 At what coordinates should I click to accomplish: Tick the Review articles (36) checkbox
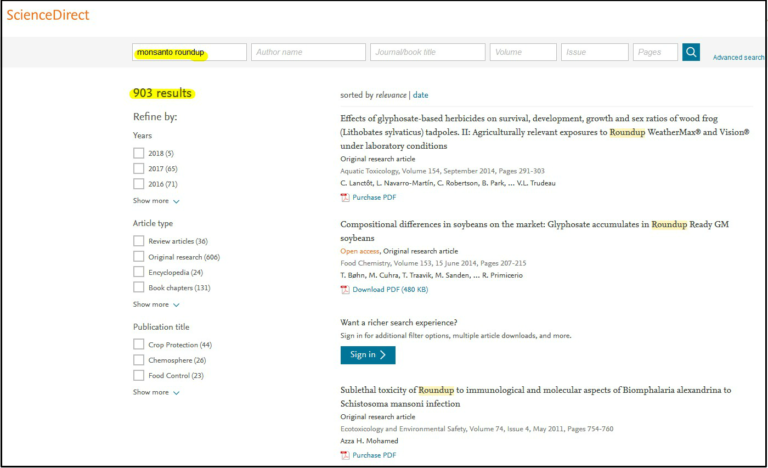139,241
